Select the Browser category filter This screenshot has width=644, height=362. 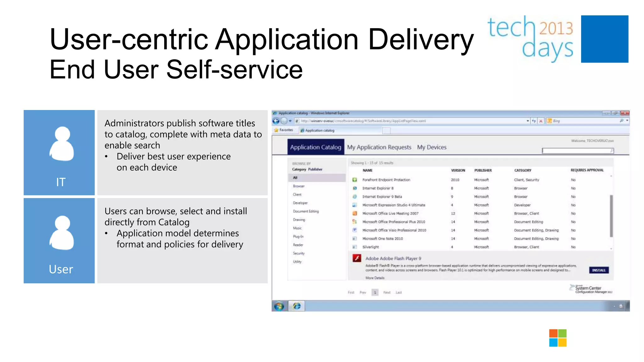(299, 186)
